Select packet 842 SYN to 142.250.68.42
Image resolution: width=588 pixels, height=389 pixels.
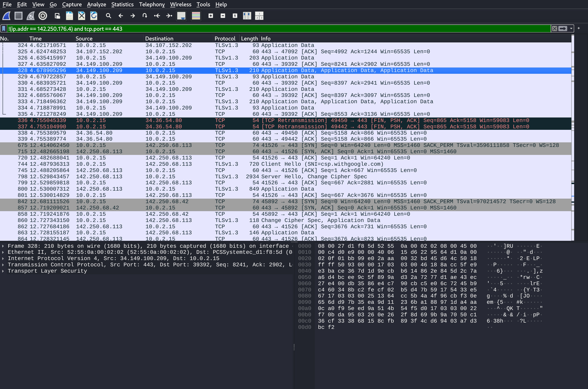point(285,202)
